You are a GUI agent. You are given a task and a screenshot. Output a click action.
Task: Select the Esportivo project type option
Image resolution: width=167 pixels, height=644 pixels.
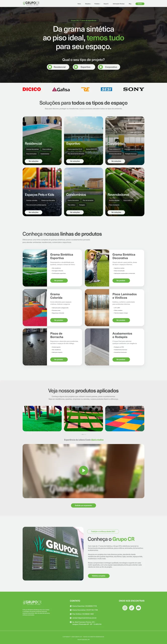(84, 67)
